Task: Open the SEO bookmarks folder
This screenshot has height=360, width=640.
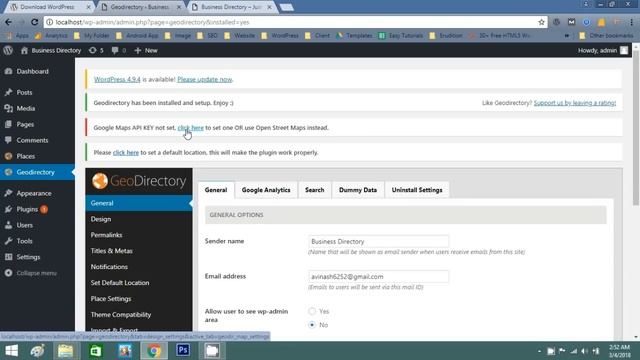Action: coord(207,36)
